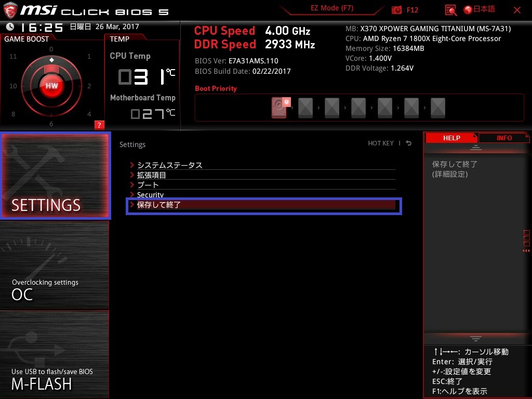This screenshot has height=399, width=532.
Task: Select the third boot priority slot
Action: pos(332,108)
